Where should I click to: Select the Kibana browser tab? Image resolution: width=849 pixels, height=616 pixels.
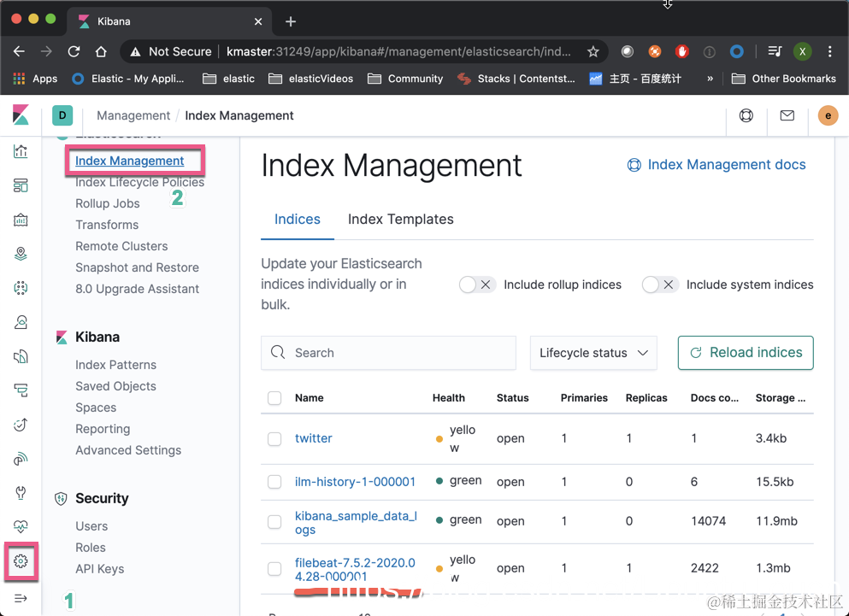point(170,21)
